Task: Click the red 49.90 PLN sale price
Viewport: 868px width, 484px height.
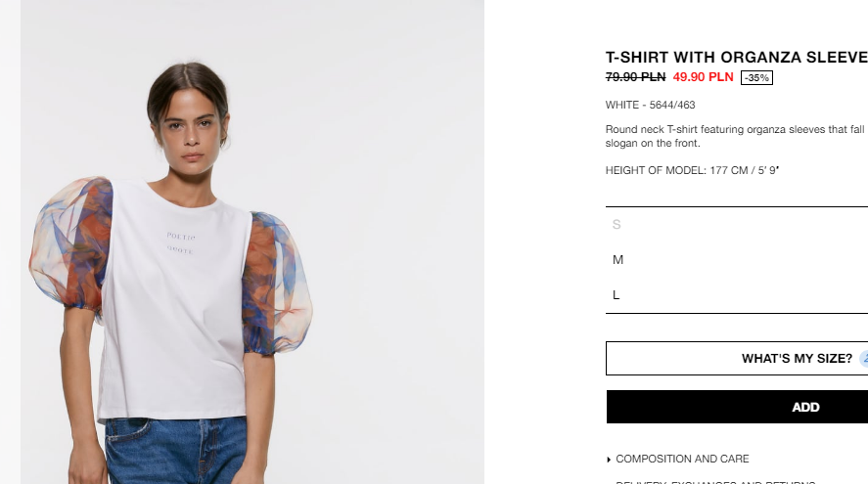Action: click(703, 77)
